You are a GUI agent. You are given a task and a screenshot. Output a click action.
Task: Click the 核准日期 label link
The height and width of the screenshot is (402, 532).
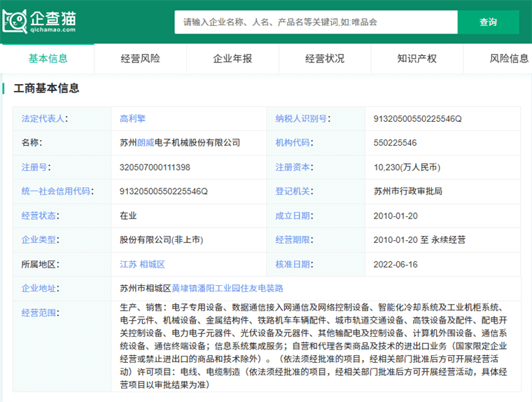[x=293, y=264]
